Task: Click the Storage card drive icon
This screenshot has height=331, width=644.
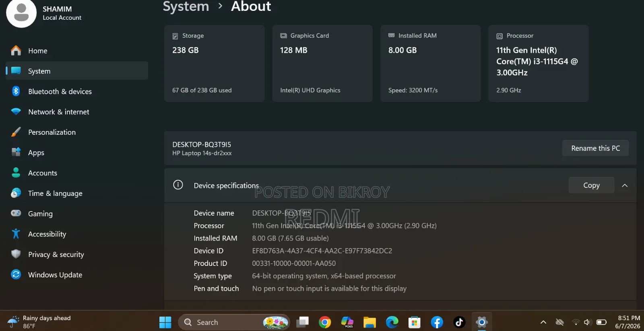Action: click(175, 36)
